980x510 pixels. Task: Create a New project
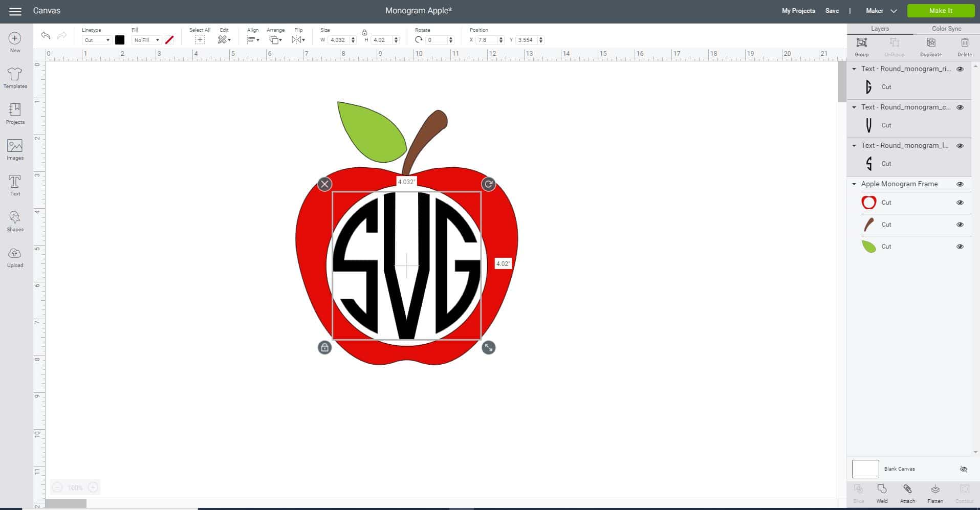(x=15, y=42)
